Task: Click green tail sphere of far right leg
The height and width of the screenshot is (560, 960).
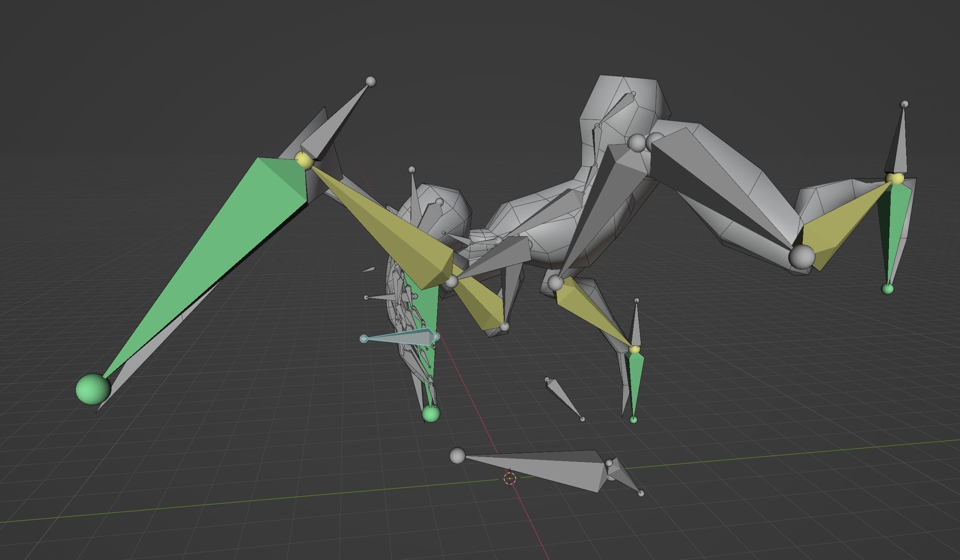Action: point(887,289)
